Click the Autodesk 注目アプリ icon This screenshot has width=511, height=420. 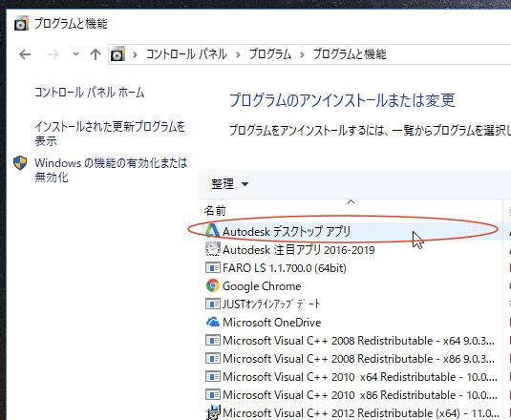pos(213,249)
